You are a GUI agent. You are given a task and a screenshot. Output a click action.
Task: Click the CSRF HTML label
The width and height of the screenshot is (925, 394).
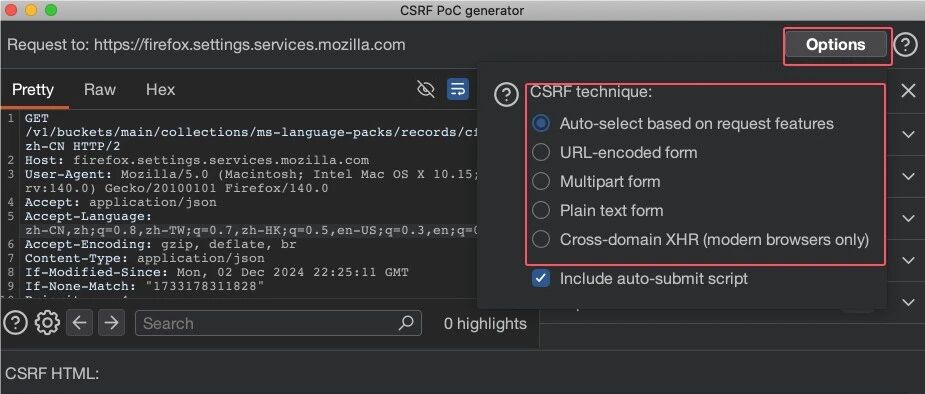(52, 373)
